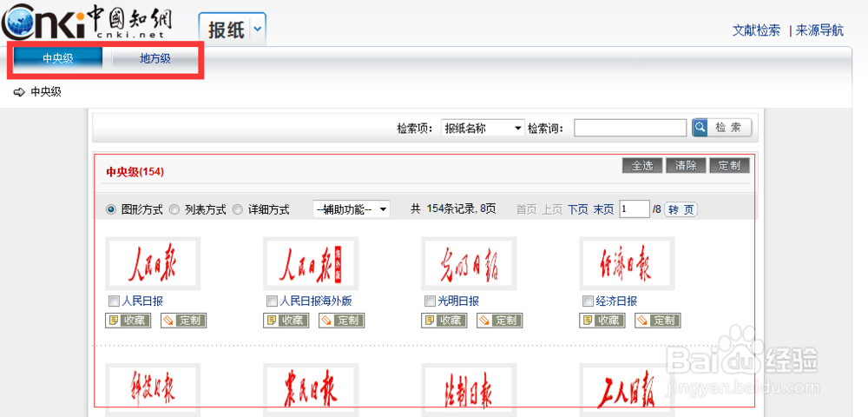Image resolution: width=868 pixels, height=417 pixels.
Task: Open the 来源导航 link
Action: [x=820, y=30]
